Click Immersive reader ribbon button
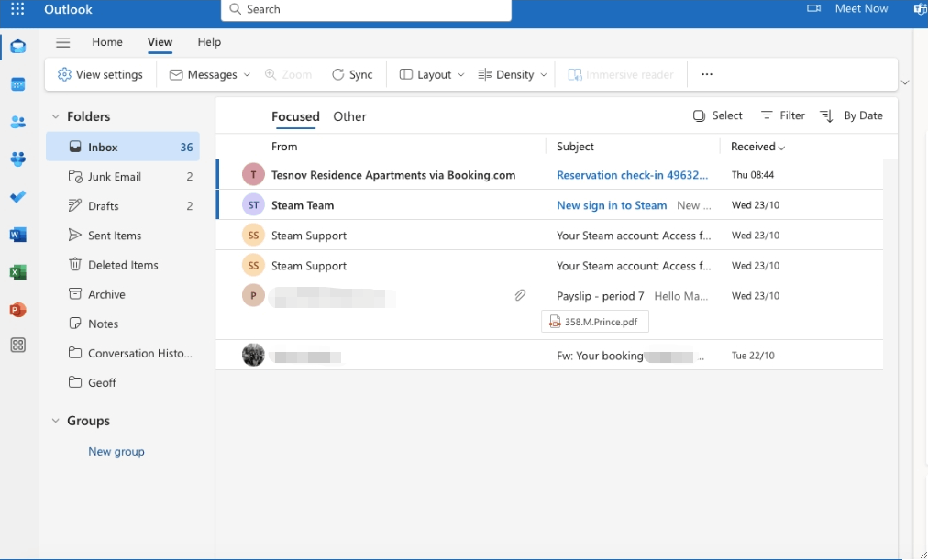Image resolution: width=928 pixels, height=560 pixels. coord(621,74)
